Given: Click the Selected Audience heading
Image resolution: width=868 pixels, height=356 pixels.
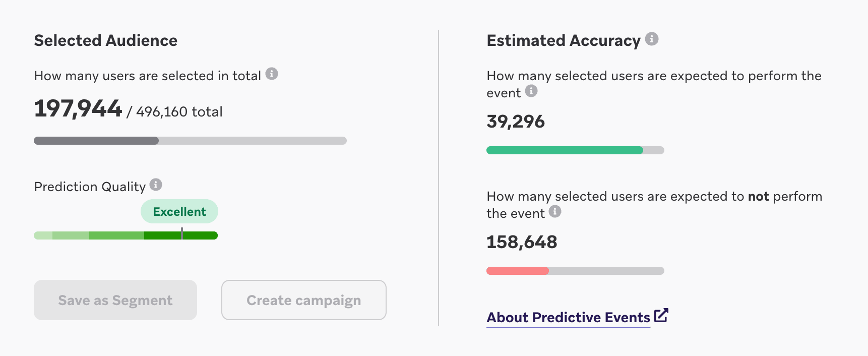Looking at the screenshot, I should point(106,40).
